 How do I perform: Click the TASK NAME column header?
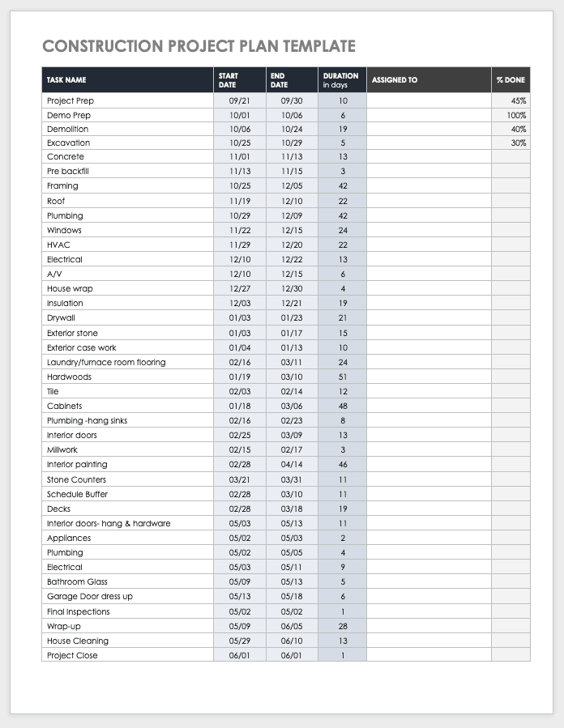pos(66,80)
